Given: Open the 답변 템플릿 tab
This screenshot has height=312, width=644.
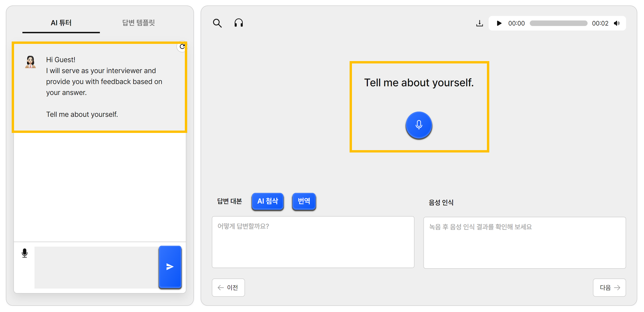Looking at the screenshot, I should click(x=138, y=23).
